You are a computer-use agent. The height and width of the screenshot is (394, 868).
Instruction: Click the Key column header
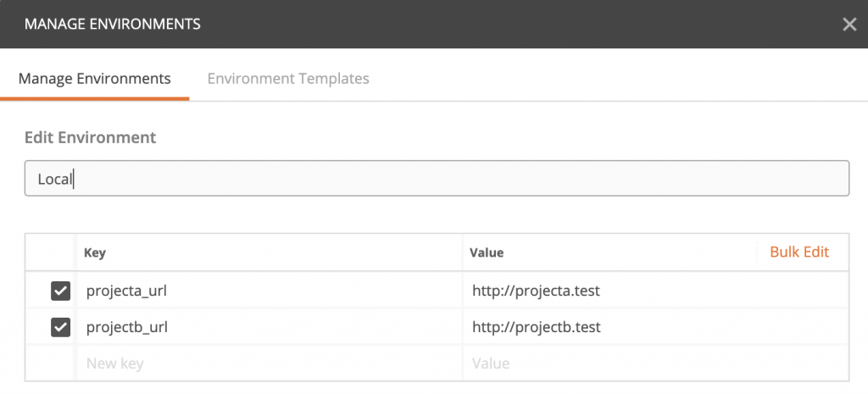point(95,253)
